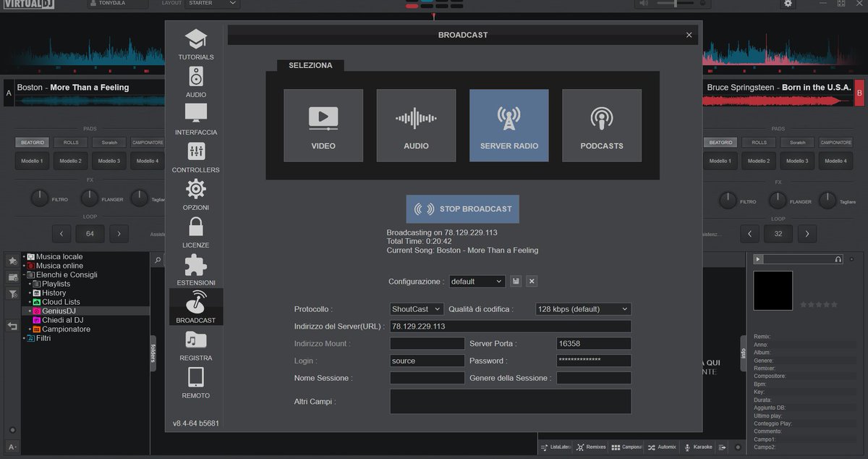Select Server Radio broadcast type
The height and width of the screenshot is (459, 868).
point(509,125)
